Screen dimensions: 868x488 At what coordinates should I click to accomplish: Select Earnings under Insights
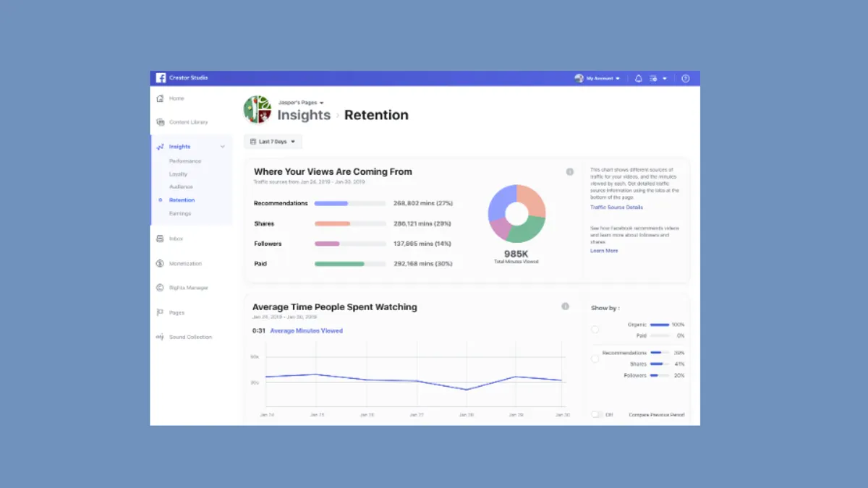180,213
